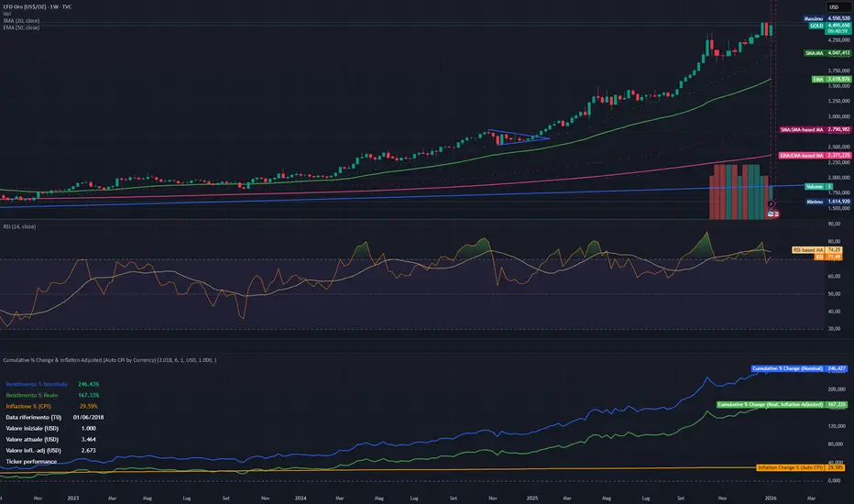Click the 2024 label on time axis
The width and height of the screenshot is (854, 504).
[301, 498]
